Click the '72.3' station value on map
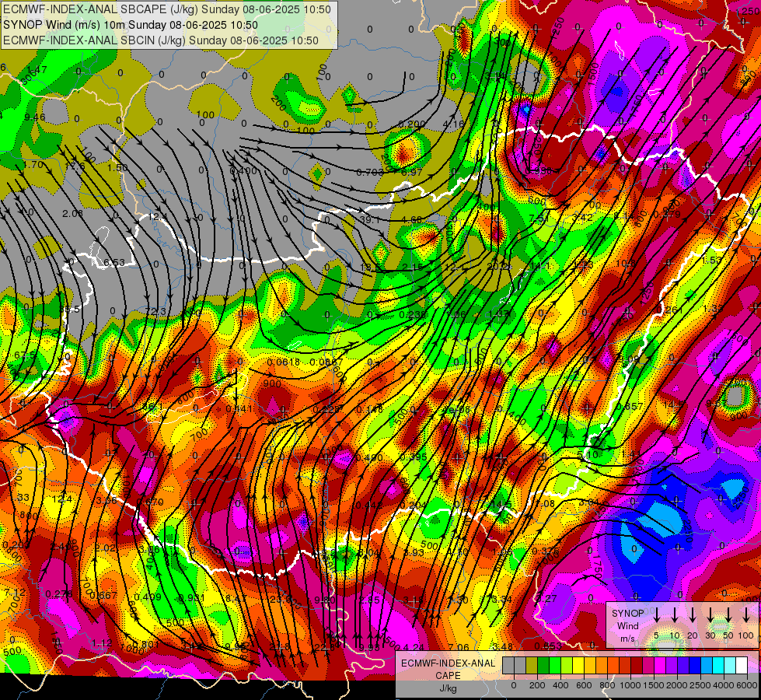This screenshot has height=700, width=761. coord(155,311)
